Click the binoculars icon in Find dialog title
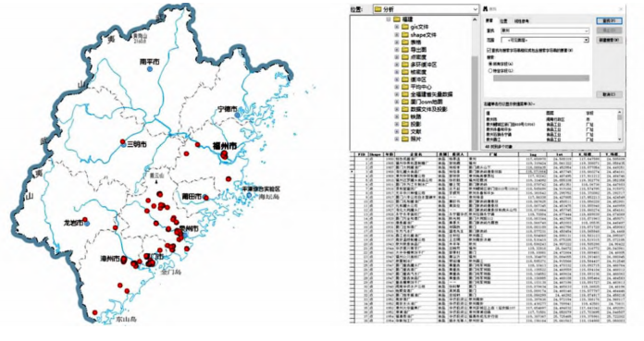Image resolution: width=644 pixels, height=341 pixels. coord(486,9)
